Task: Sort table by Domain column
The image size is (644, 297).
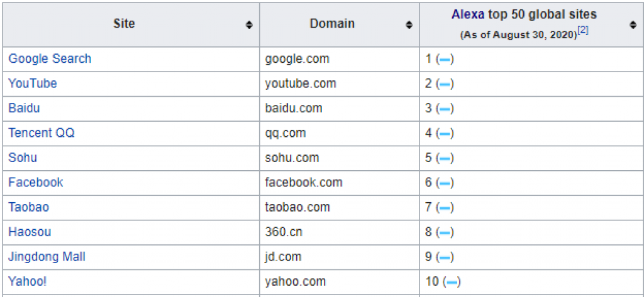Action: coord(409,25)
